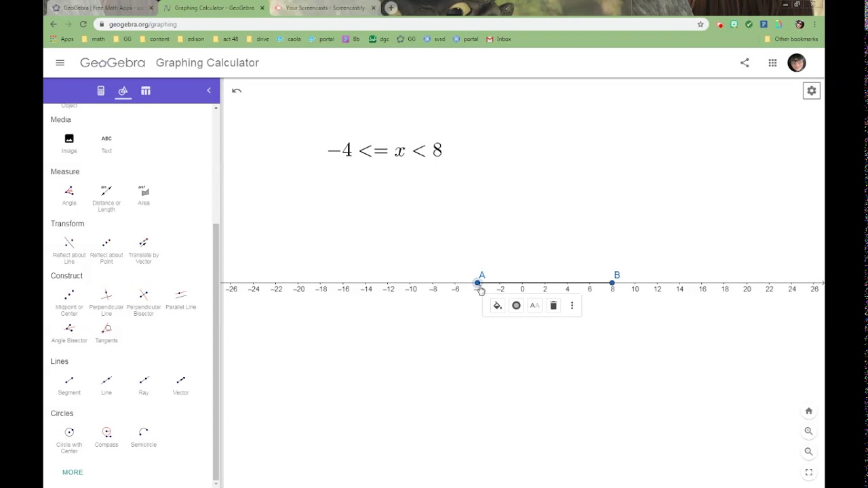Select the Vector tool

point(181,385)
